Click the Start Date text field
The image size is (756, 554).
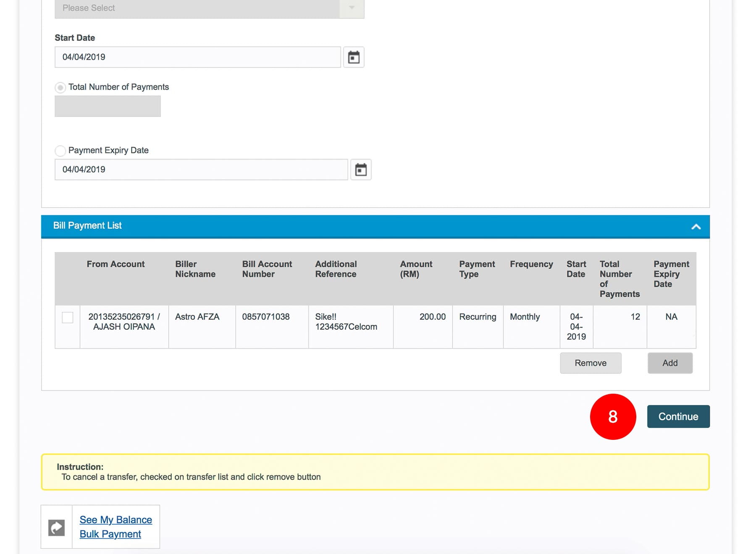197,57
